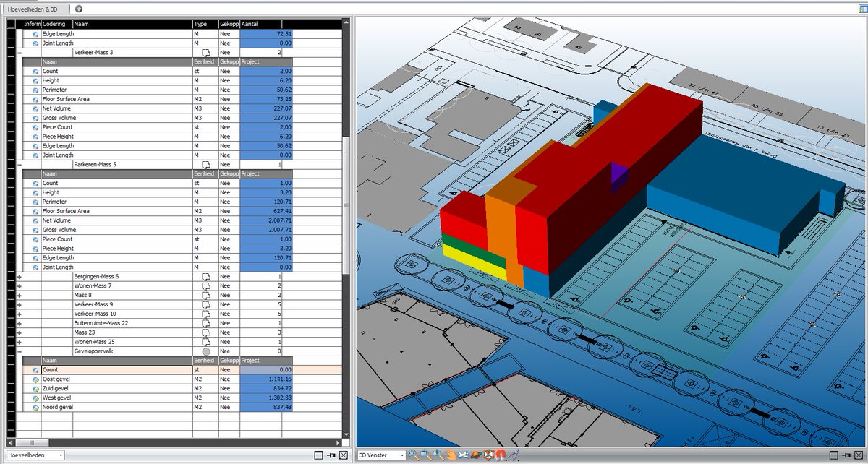Click info icon of Noord gevel row
The width and height of the screenshot is (868, 464).
[35, 408]
